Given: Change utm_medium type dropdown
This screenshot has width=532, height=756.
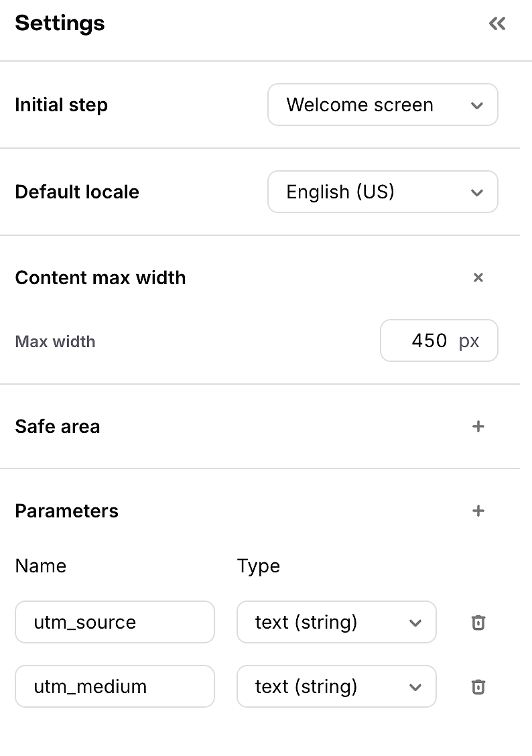Looking at the screenshot, I should pos(336,686).
